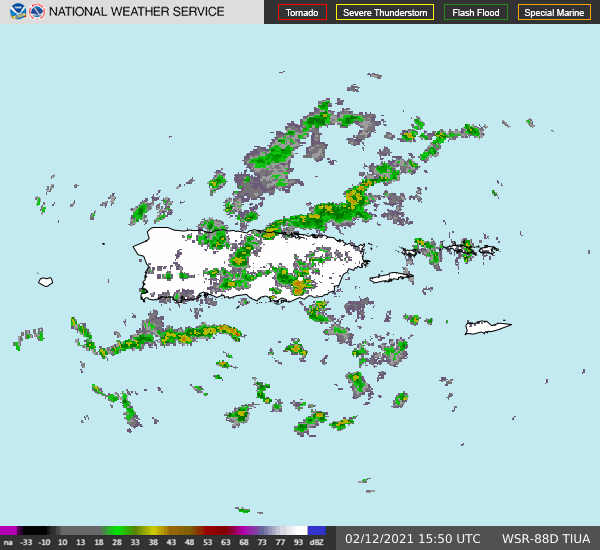The width and height of the screenshot is (600, 550).
Task: Click the -33 dBZ black swatch
Action: tap(27, 530)
